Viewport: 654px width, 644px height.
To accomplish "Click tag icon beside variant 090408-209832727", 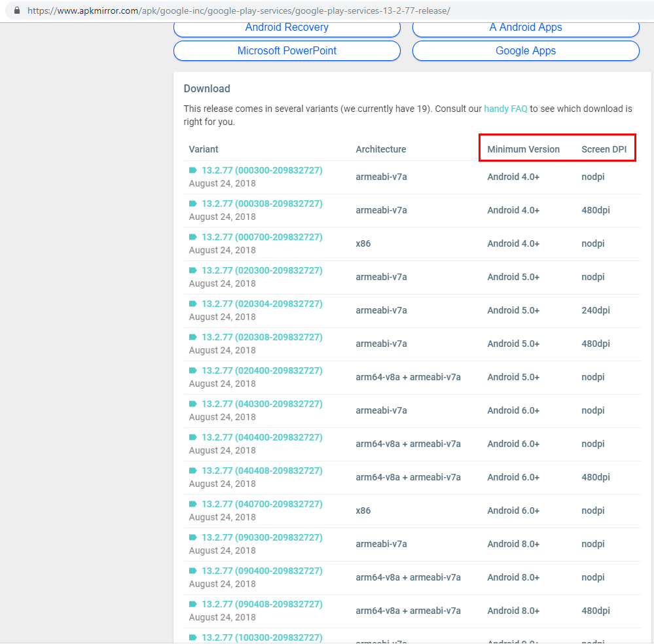I will (193, 604).
